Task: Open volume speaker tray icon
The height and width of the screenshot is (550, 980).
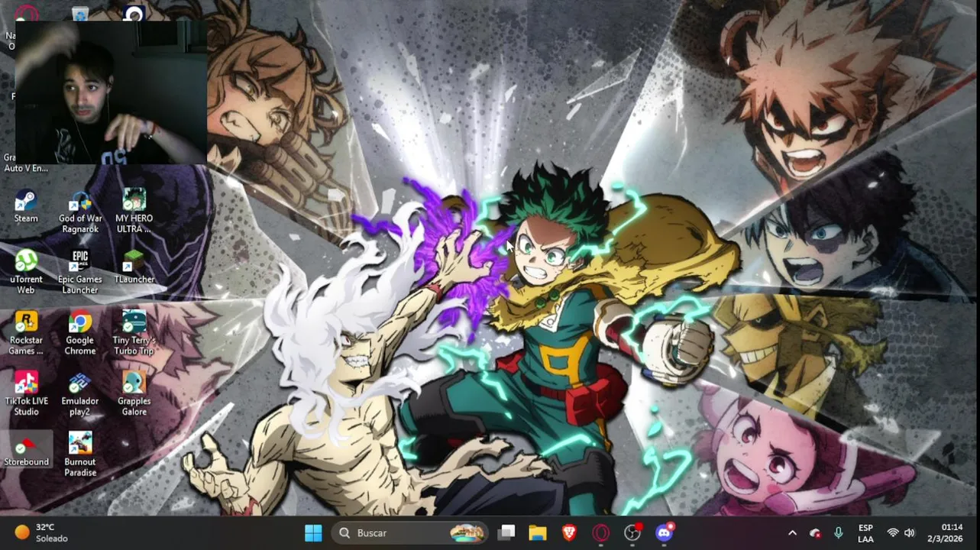Action: point(909,533)
